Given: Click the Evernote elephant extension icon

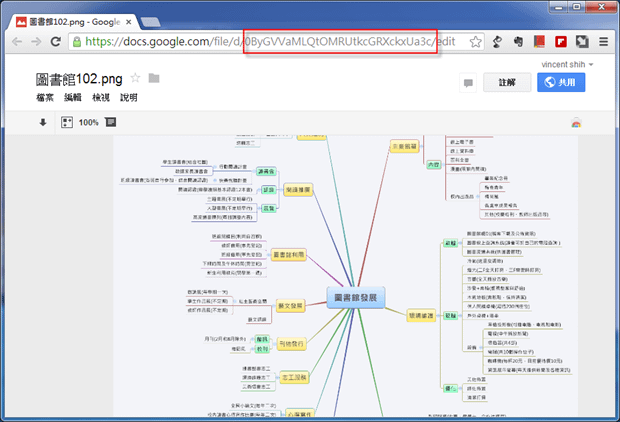Looking at the screenshot, I should pyautogui.click(x=518, y=41).
